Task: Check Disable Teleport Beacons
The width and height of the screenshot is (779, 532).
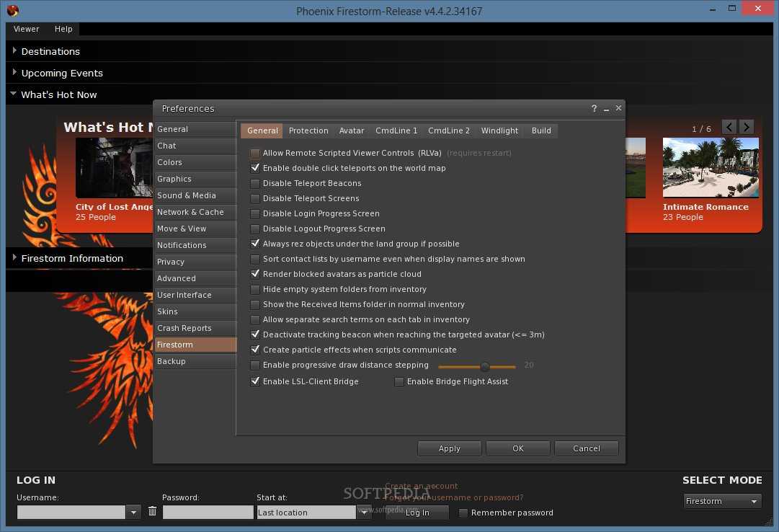Action: (x=255, y=184)
